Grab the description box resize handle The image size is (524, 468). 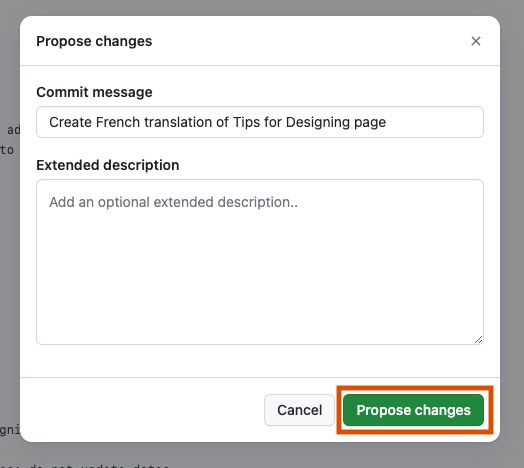click(x=478, y=340)
